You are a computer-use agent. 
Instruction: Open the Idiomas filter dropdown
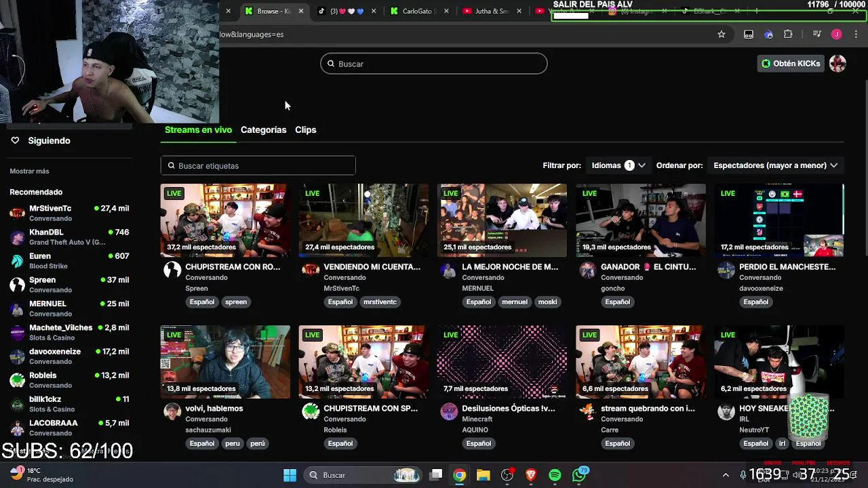tap(618, 165)
